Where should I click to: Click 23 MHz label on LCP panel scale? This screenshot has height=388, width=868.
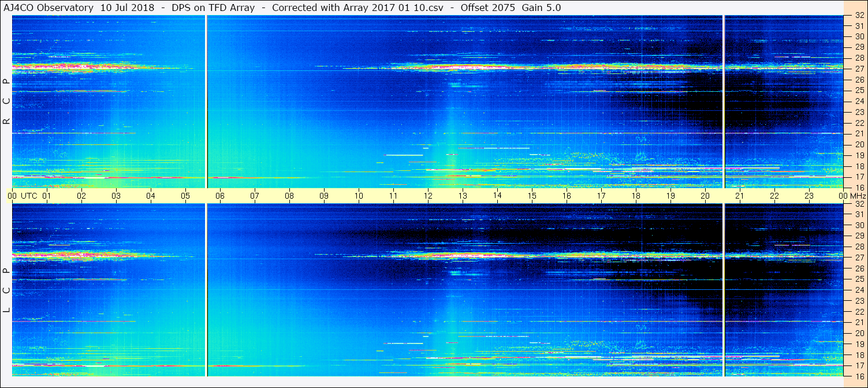[859, 301]
